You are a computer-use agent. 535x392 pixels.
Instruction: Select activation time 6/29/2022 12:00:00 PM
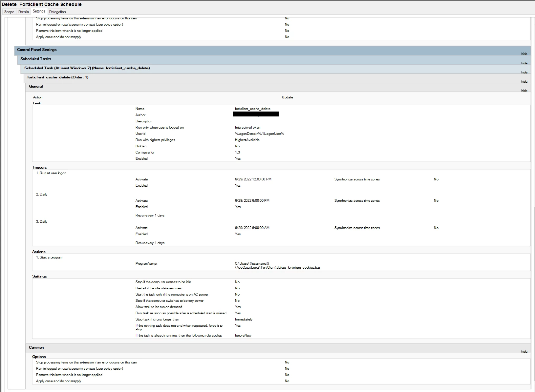pos(253,179)
